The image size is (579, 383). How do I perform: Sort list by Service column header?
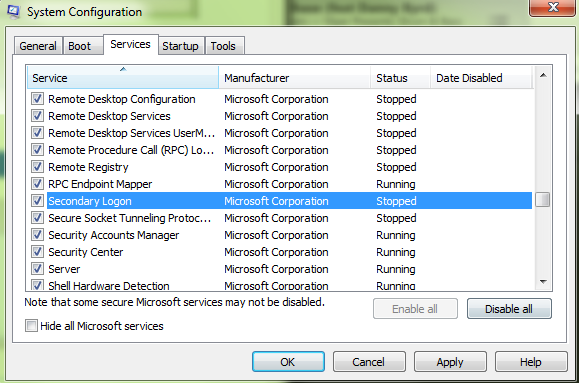pyautogui.click(x=123, y=78)
